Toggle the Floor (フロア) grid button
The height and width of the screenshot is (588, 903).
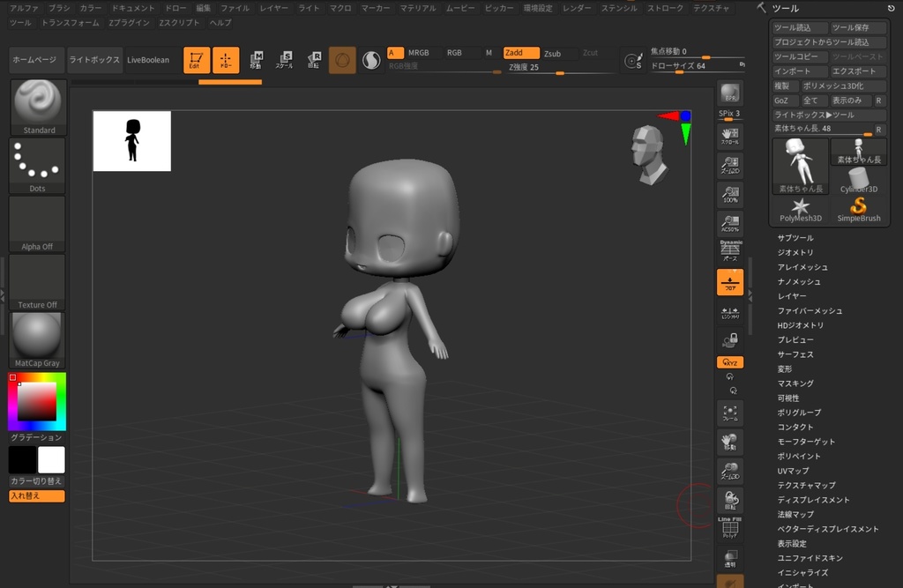coord(730,282)
